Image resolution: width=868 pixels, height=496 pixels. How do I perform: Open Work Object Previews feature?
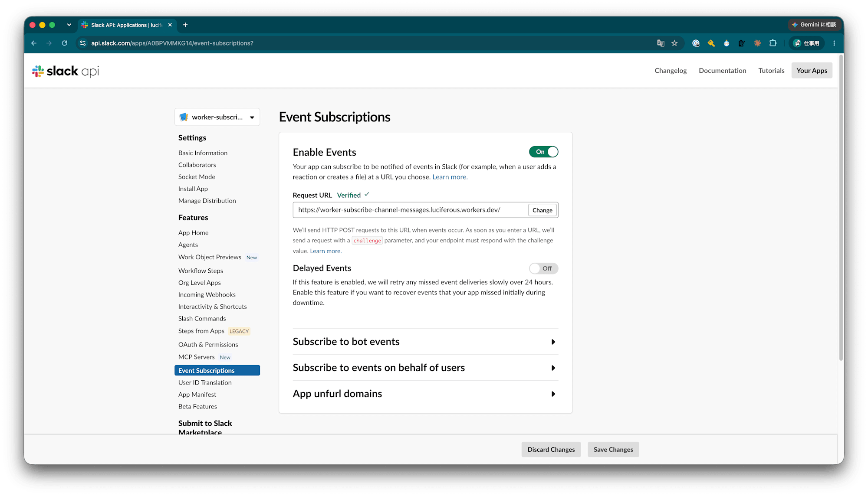[210, 257]
